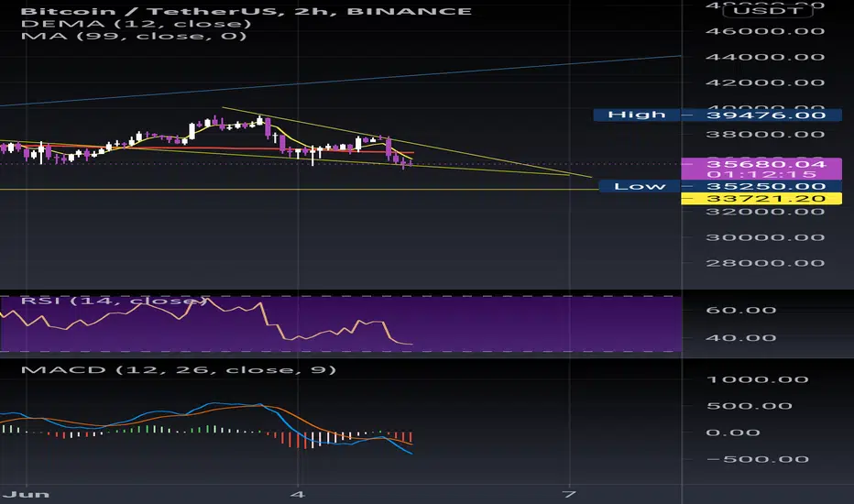Click the Jun date on time axis
This screenshot has width=854, height=504.
(27, 494)
